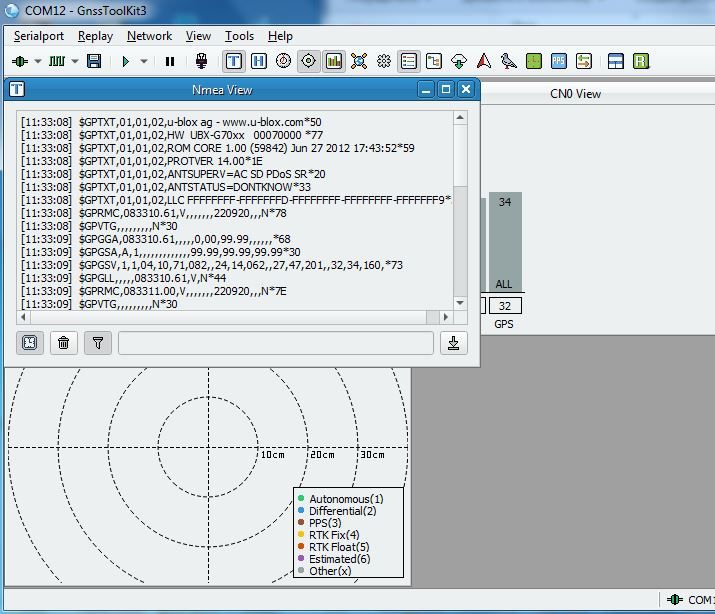Click the Nmea filter text input field
This screenshot has height=614, width=715.
pyautogui.click(x=276, y=343)
